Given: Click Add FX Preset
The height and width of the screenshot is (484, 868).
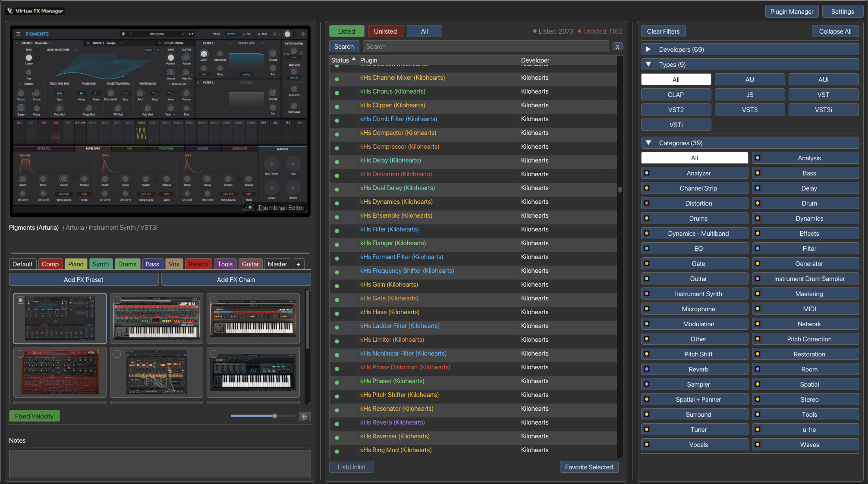Looking at the screenshot, I should (84, 279).
